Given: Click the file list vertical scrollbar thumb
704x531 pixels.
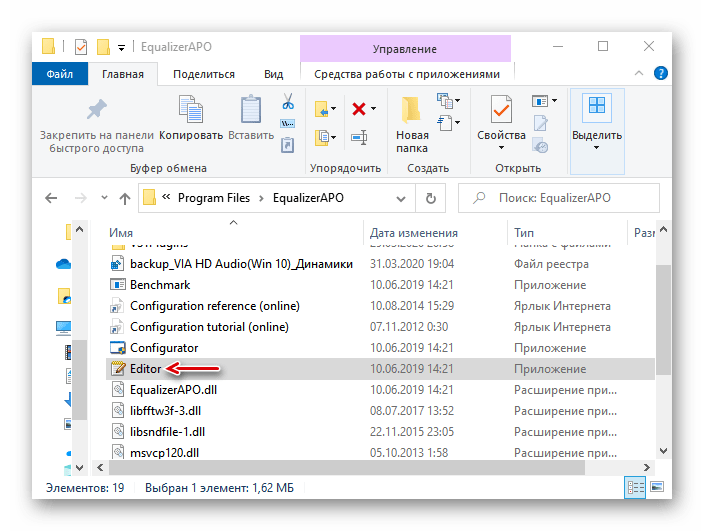Looking at the screenshot, I should (663, 319).
